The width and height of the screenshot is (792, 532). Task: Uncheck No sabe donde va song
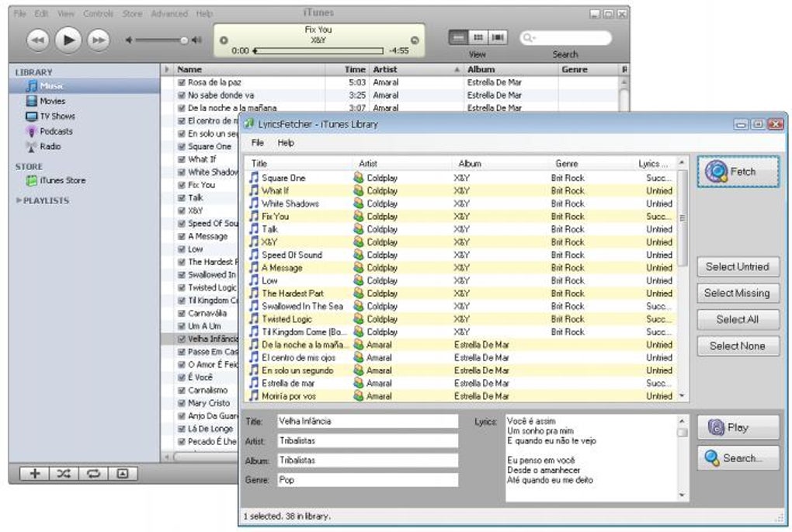pos(182,95)
